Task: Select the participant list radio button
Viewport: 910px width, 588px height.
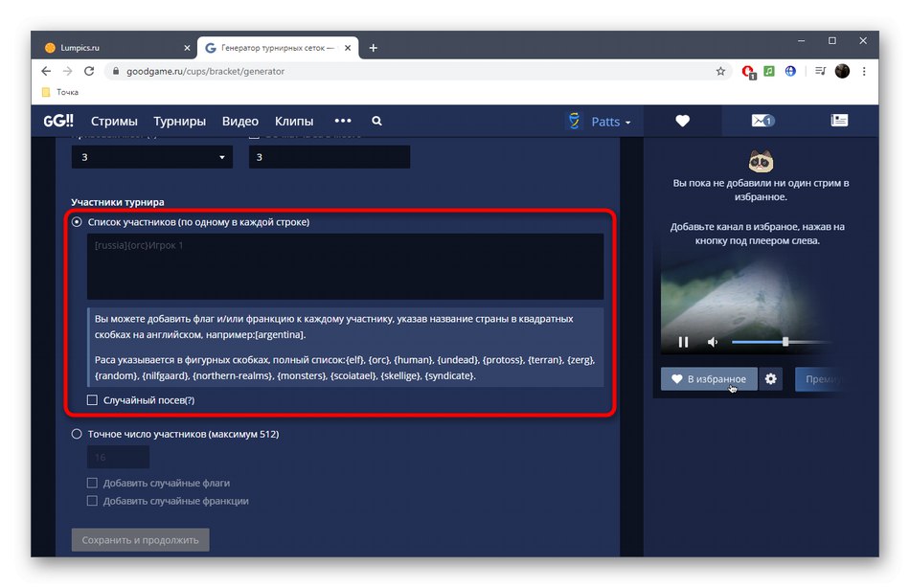Action: click(x=77, y=222)
